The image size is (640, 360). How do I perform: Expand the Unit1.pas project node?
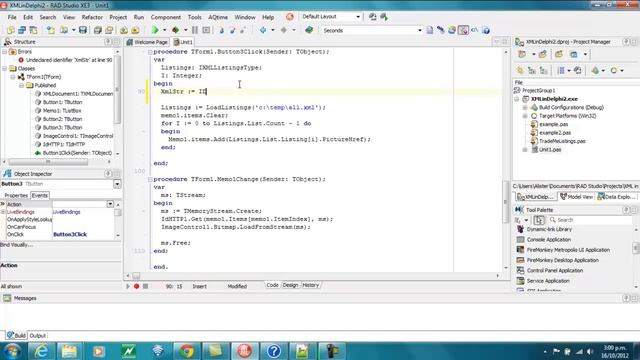(x=525, y=150)
